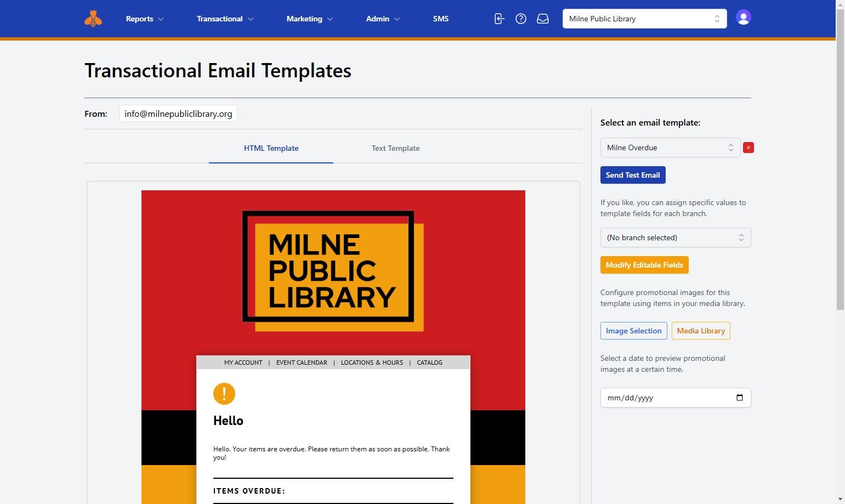Expand the Admin menu

click(x=383, y=19)
